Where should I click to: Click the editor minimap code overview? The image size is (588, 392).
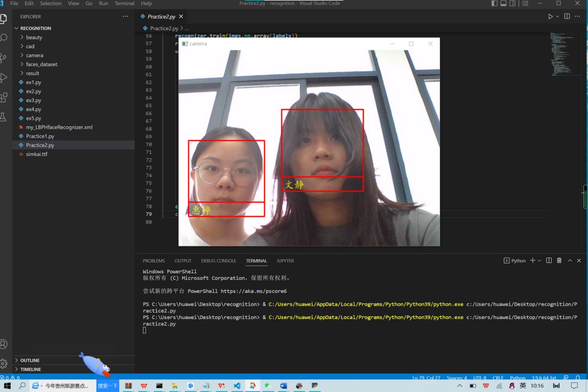click(x=561, y=53)
